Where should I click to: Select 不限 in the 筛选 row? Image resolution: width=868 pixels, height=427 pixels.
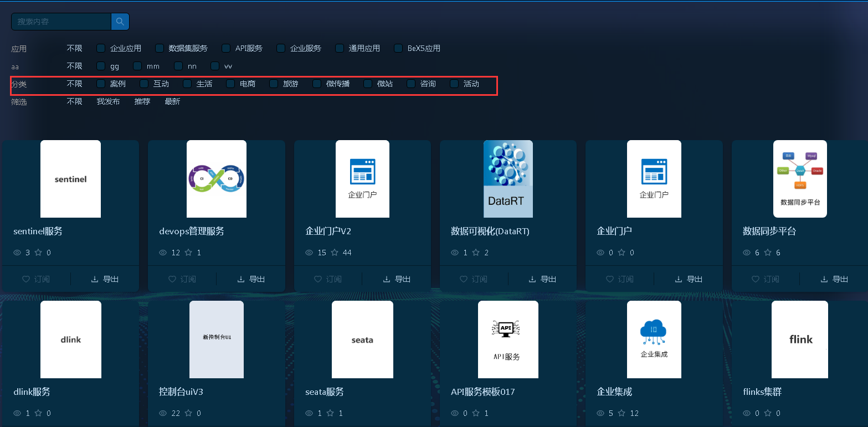[75, 101]
